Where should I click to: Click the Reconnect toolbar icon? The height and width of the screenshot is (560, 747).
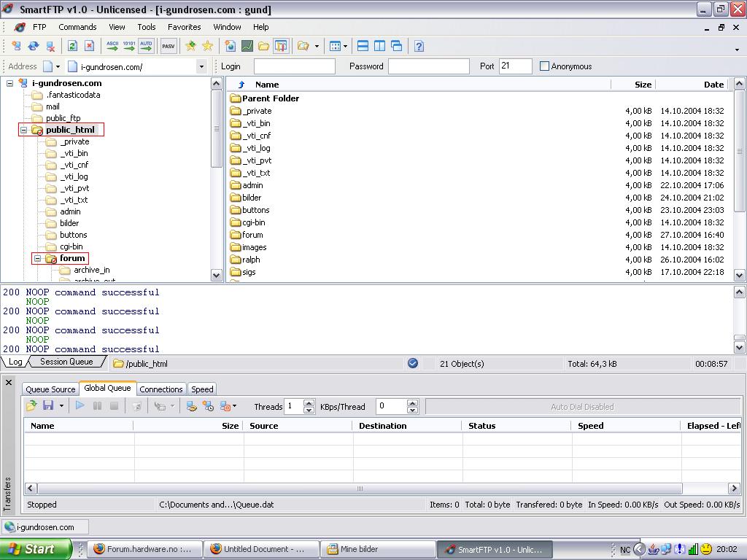tap(34, 46)
